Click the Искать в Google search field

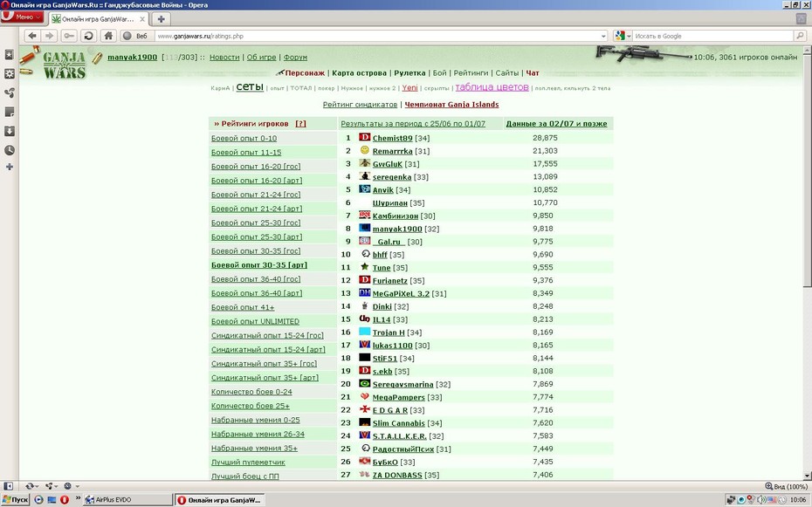(713, 37)
